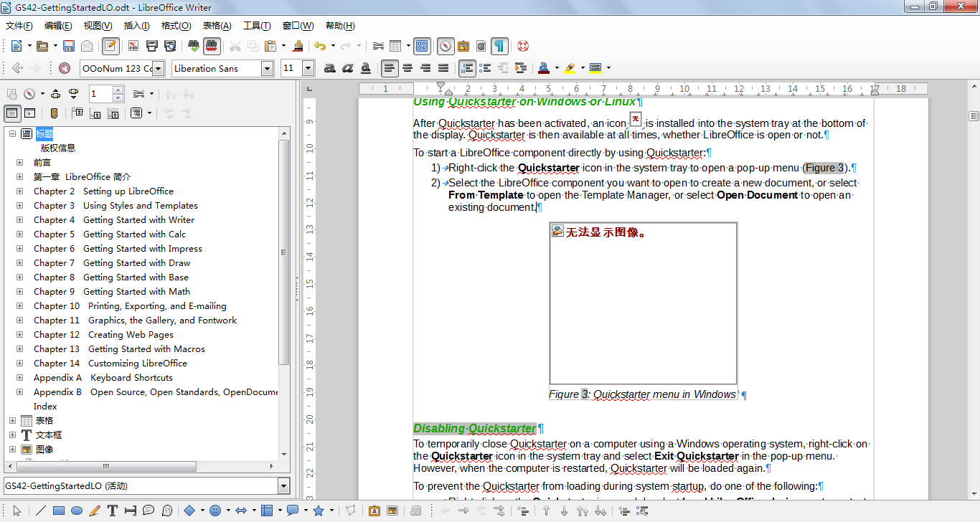Click the Figure 3 cross-reference in the document
The height and width of the screenshot is (522, 980).
pyautogui.click(x=824, y=168)
